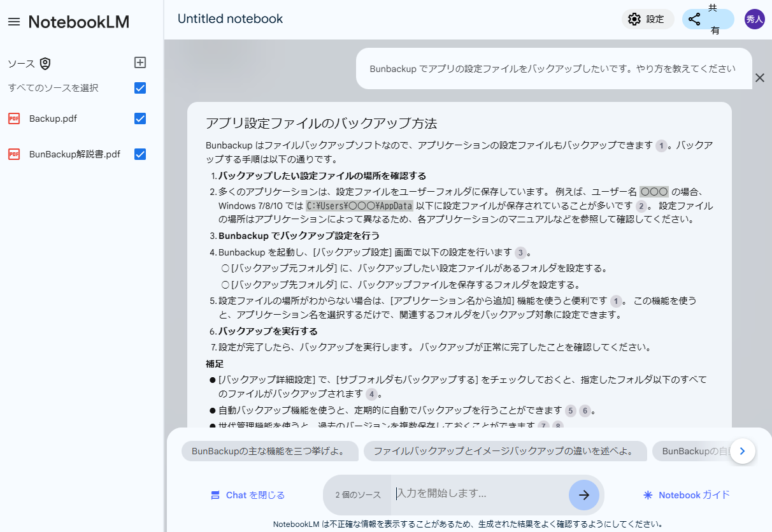Send the chat message with the arrow icon
Image resolution: width=772 pixels, height=532 pixels.
pos(583,494)
